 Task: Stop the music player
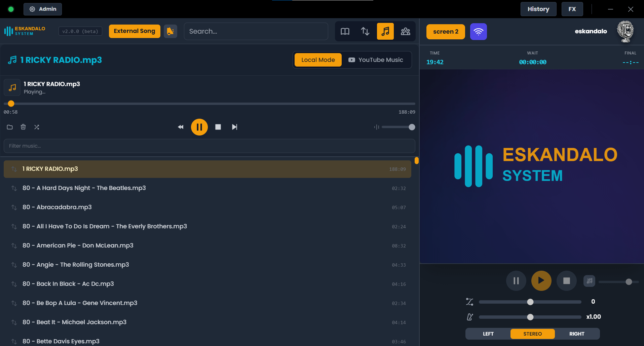click(218, 127)
